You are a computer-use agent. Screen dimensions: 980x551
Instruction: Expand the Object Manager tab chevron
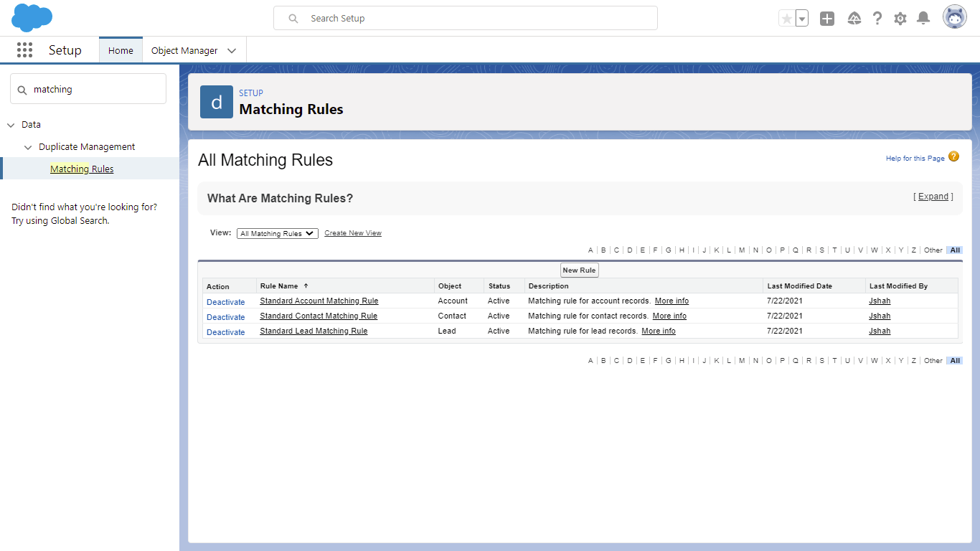(x=232, y=51)
